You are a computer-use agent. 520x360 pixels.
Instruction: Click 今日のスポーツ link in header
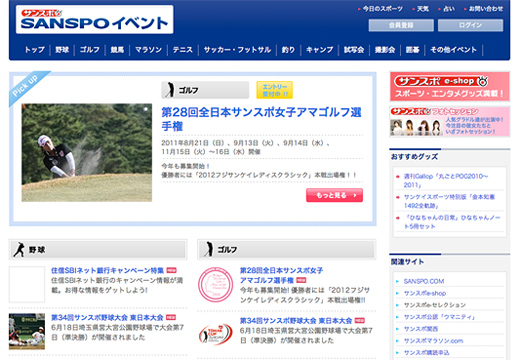coord(382,9)
